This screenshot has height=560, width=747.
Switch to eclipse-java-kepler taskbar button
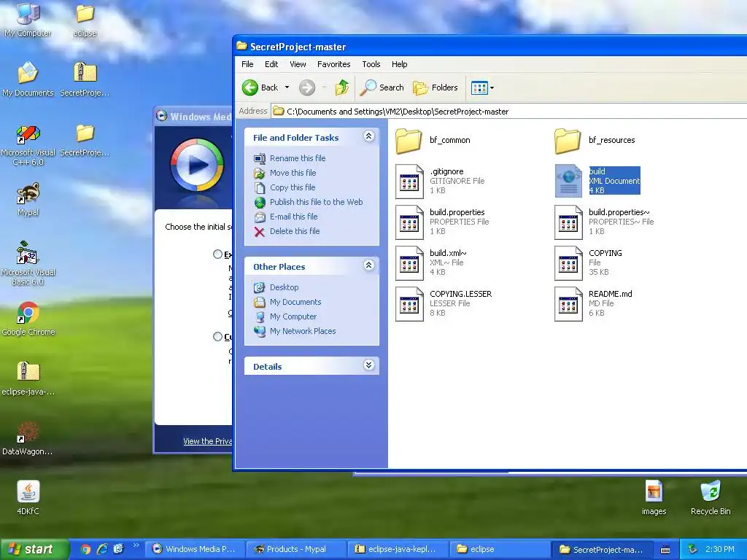point(398,550)
